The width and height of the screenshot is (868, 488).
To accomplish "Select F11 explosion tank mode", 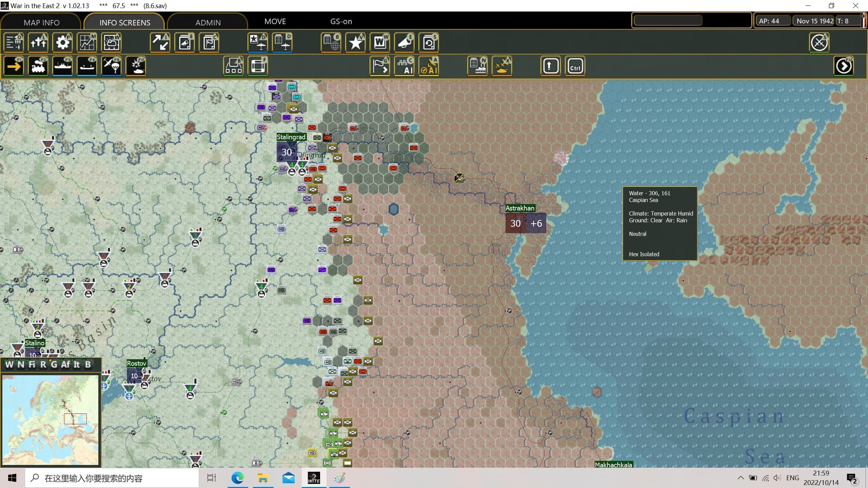I will pyautogui.click(x=136, y=66).
